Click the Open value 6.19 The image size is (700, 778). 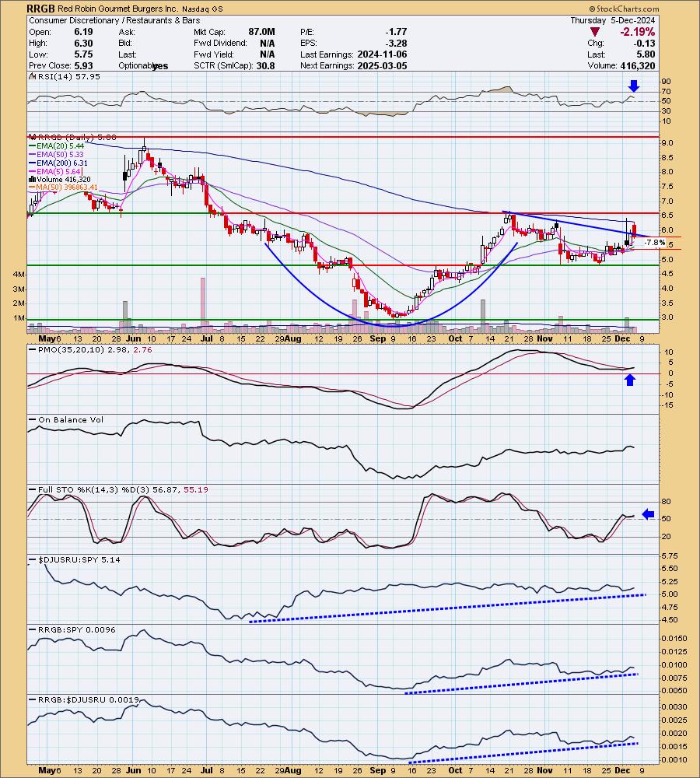point(83,32)
